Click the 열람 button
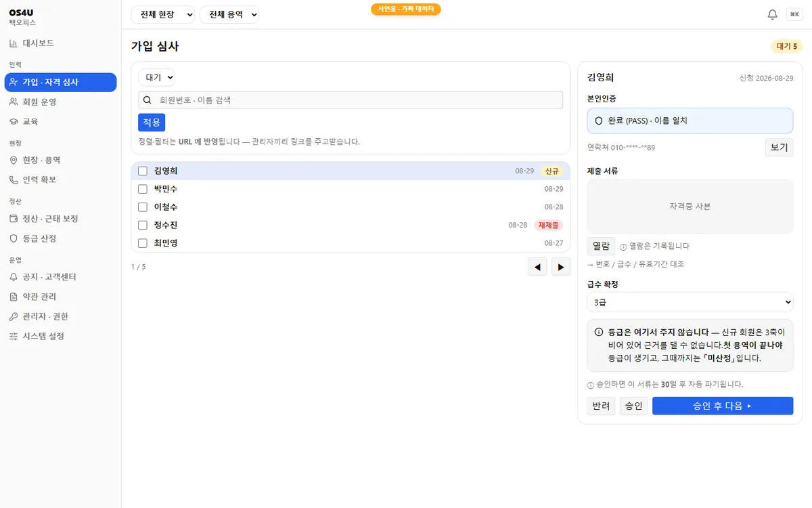The image size is (812, 508). (x=601, y=247)
